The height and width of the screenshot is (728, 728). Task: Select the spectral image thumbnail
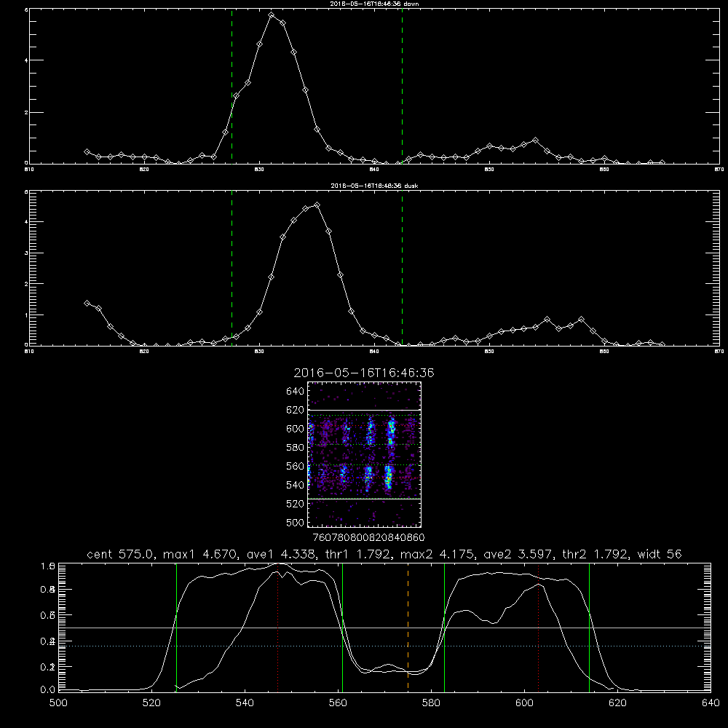(364, 454)
